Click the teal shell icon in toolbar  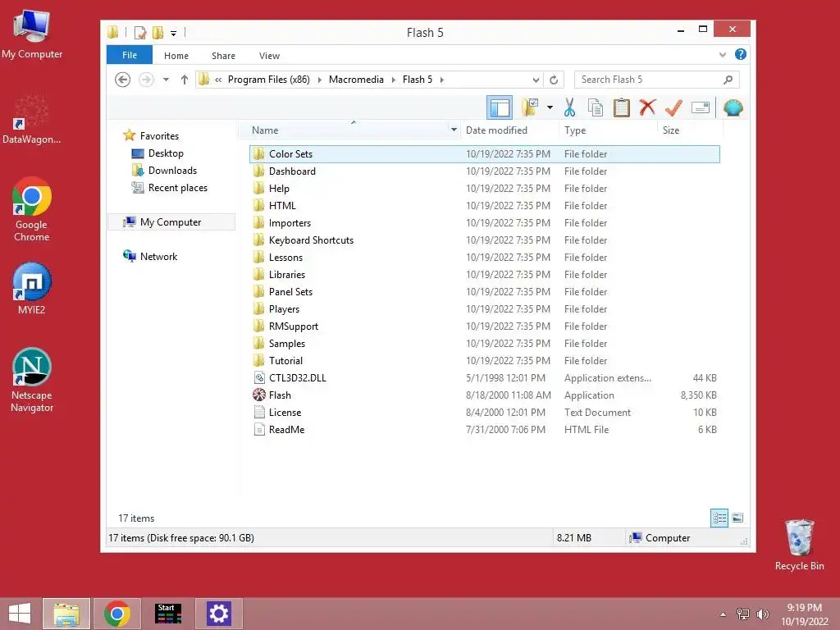733,107
